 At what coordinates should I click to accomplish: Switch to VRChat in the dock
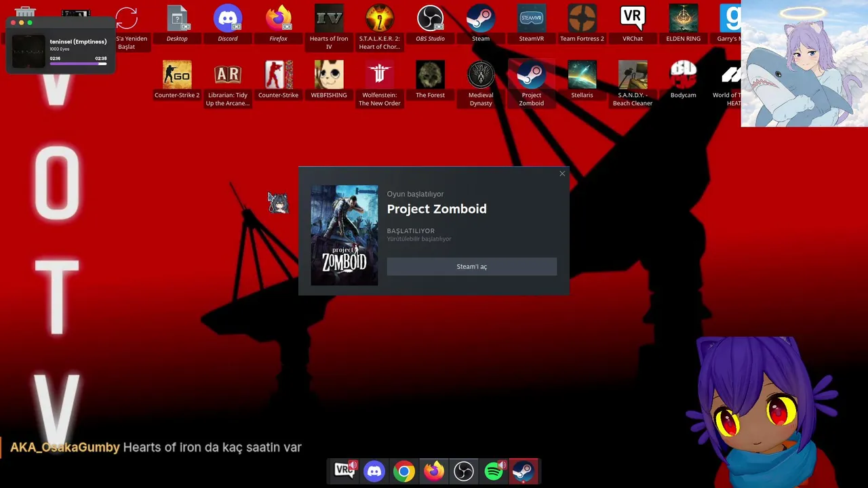(344, 471)
